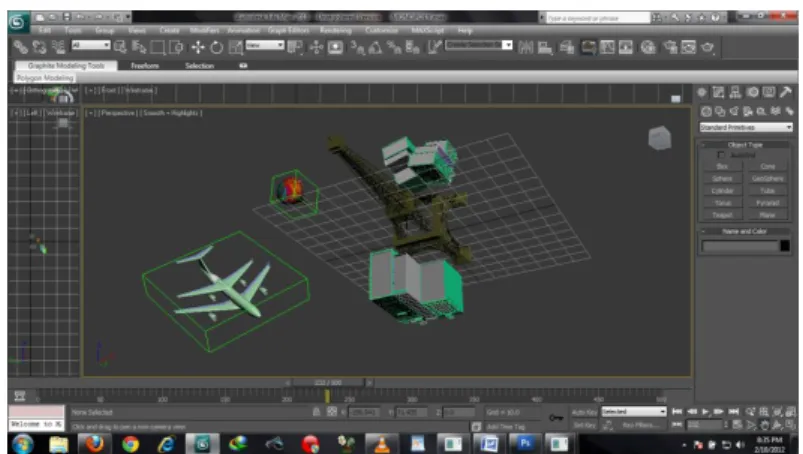Image resolution: width=803 pixels, height=454 pixels.
Task: Select the Unlink Selection tool
Action: pos(39,48)
